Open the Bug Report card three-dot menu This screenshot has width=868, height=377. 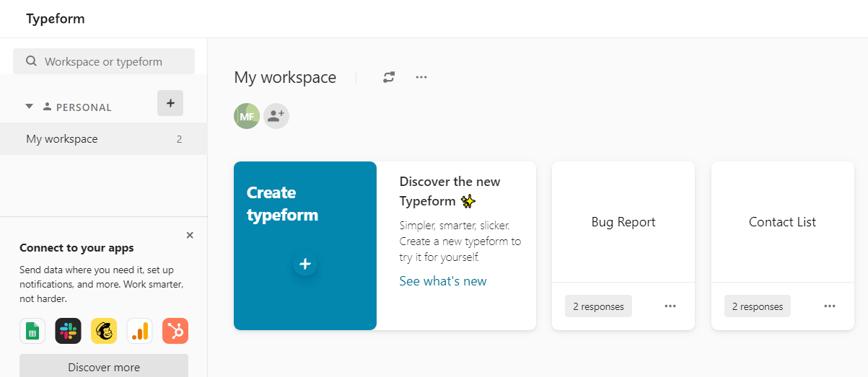[670, 306]
